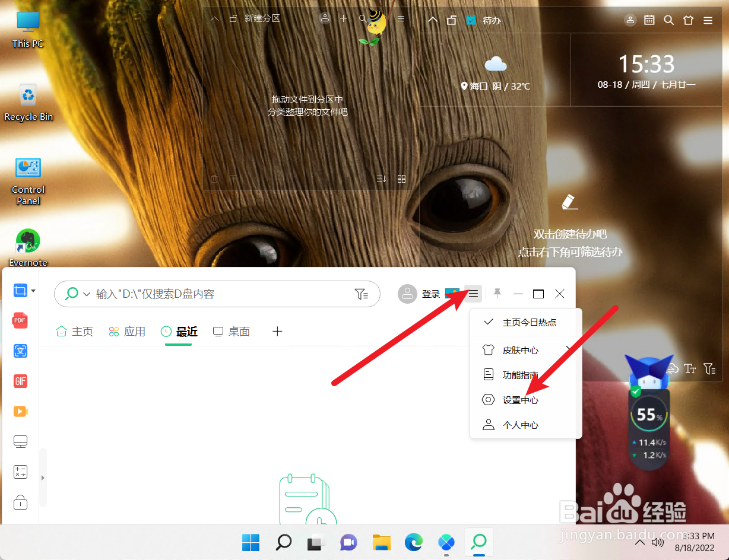Viewport: 729px width, 560px height.
Task: Select the 最近 tab
Action: click(179, 332)
